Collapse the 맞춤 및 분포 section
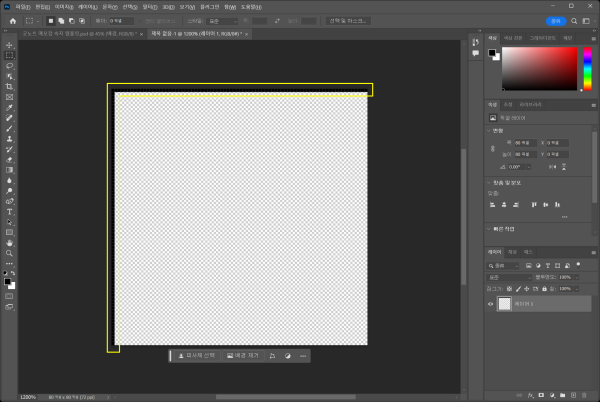The width and height of the screenshot is (600, 402). 489,183
